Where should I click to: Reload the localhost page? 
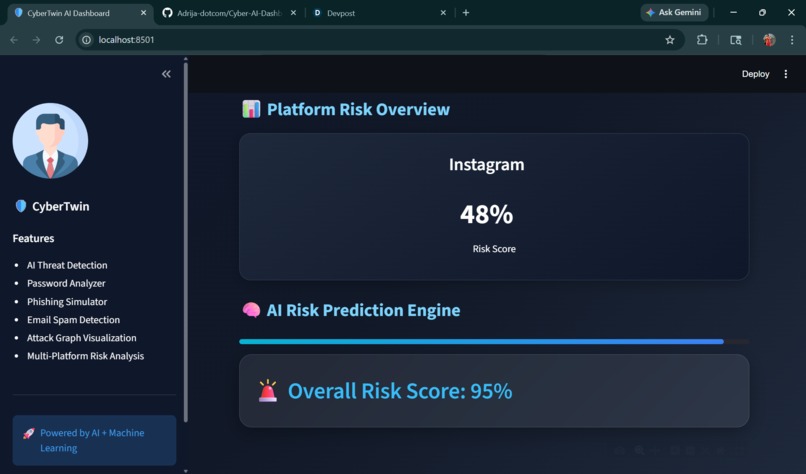[59, 40]
